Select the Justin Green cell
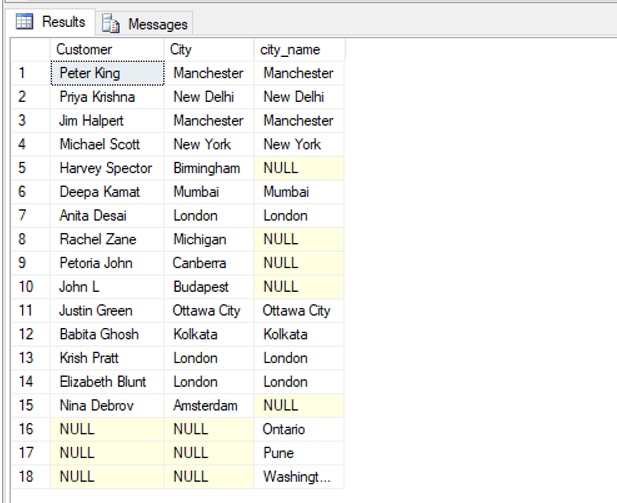Screen dimensions: 617x503 click(107, 311)
